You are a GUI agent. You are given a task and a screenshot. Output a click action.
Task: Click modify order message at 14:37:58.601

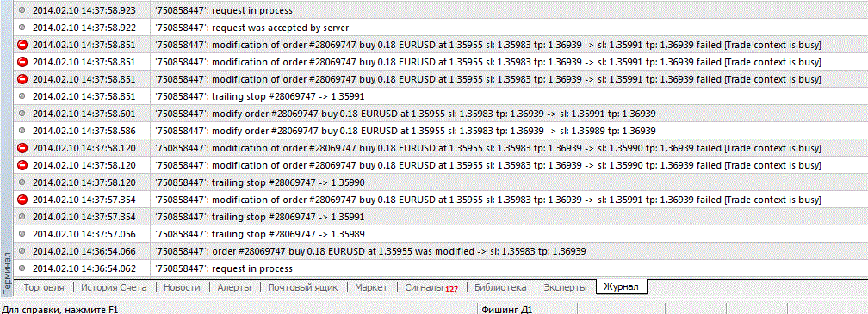(x=406, y=114)
